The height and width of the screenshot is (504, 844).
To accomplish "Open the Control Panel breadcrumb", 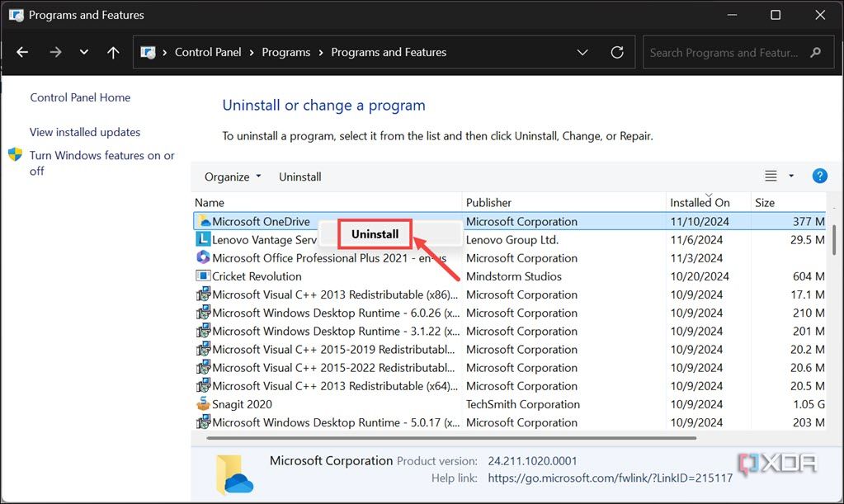I will point(208,52).
